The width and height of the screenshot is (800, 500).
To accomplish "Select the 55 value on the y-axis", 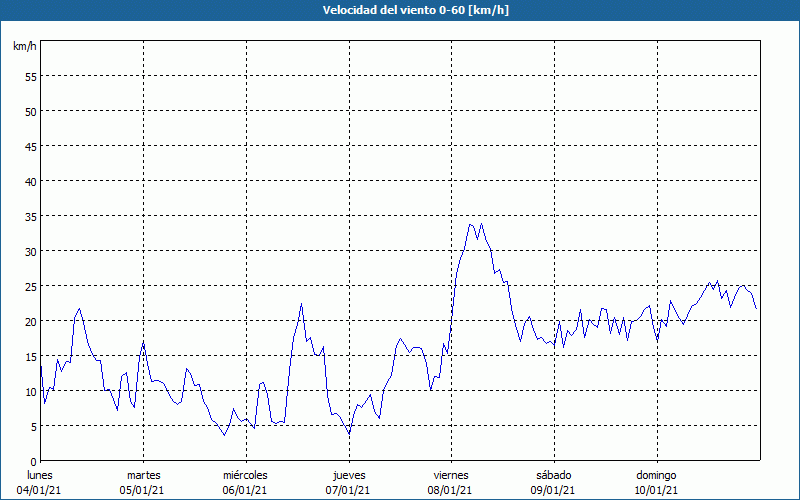I will 31,79.
